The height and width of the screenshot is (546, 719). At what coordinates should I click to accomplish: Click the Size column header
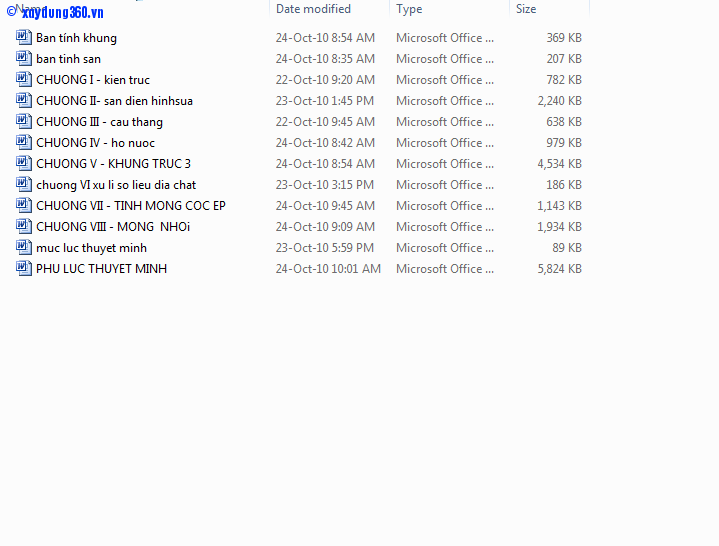coord(526,9)
